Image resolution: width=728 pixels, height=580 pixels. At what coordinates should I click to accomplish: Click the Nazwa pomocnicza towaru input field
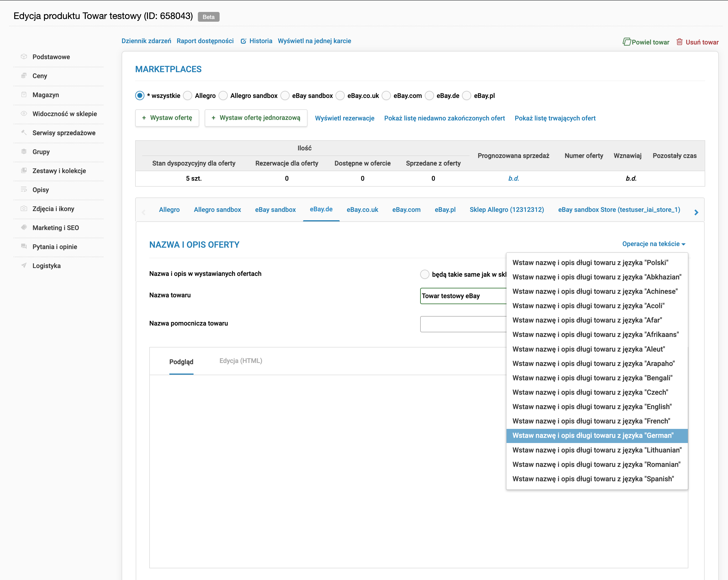pyautogui.click(x=463, y=324)
